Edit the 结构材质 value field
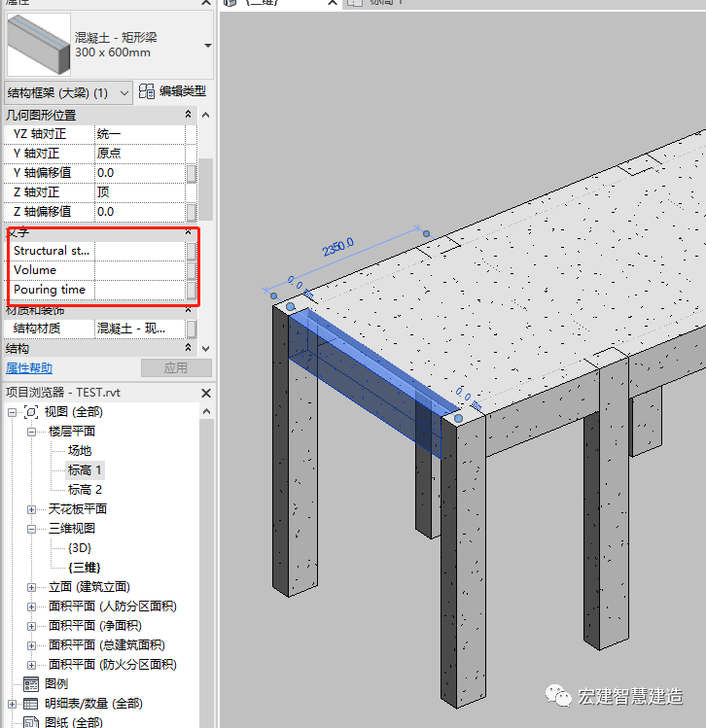Image resolution: width=706 pixels, height=728 pixels. [x=140, y=329]
